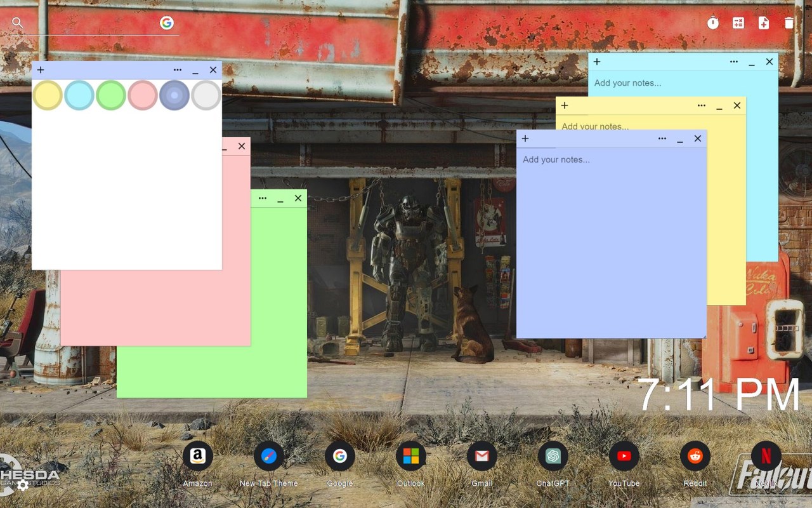The height and width of the screenshot is (508, 812).
Task: Choose pink color swatch
Action: 143,95
